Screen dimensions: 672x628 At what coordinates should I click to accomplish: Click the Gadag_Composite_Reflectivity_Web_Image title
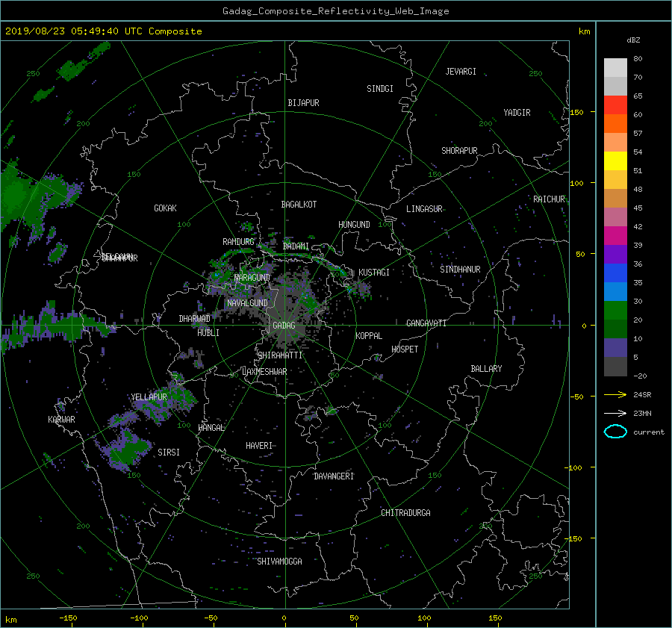pos(335,11)
